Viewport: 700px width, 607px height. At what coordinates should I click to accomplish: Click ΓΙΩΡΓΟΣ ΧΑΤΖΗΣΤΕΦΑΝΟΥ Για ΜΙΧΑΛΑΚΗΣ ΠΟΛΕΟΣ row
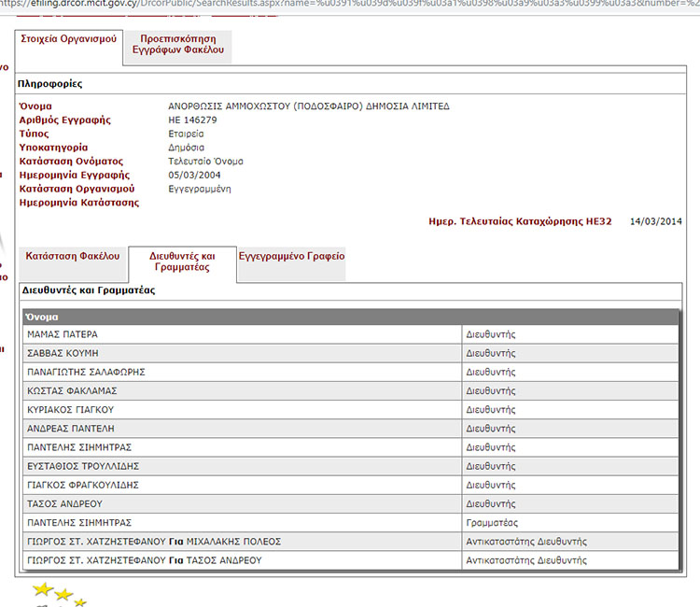click(350, 542)
